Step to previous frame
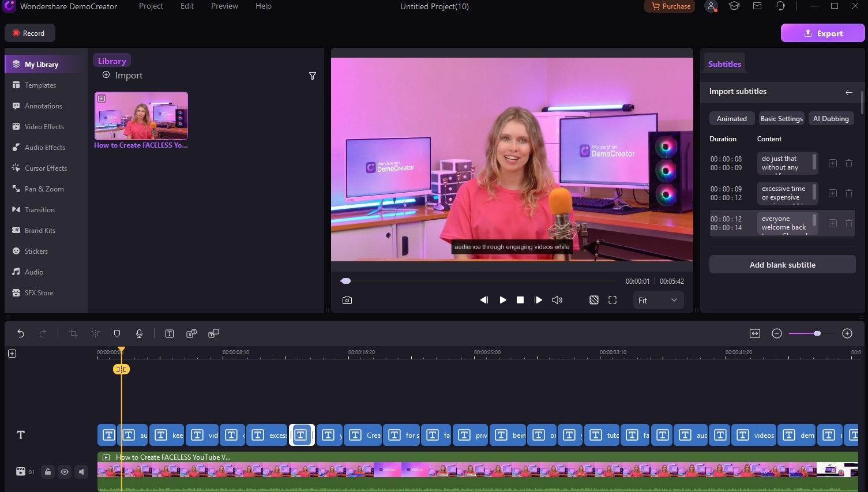This screenshot has width=868, height=492. click(484, 300)
